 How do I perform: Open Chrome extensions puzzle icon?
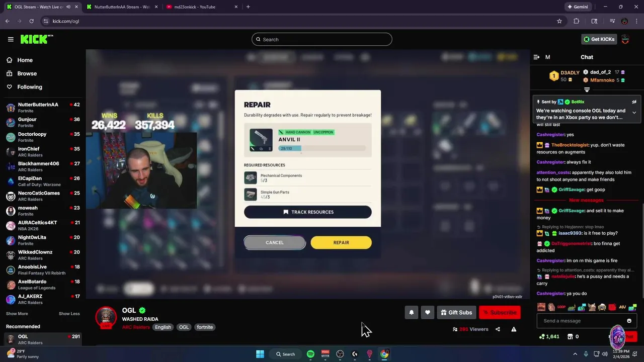pyautogui.click(x=577, y=21)
